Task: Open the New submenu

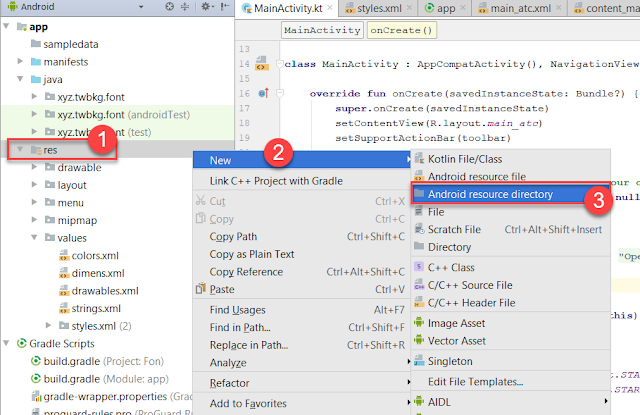Action: point(302,160)
